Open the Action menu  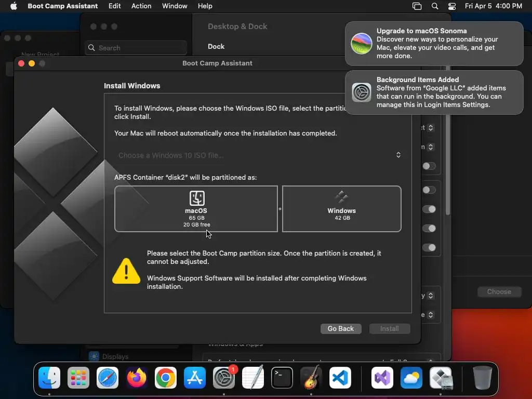[x=141, y=6]
